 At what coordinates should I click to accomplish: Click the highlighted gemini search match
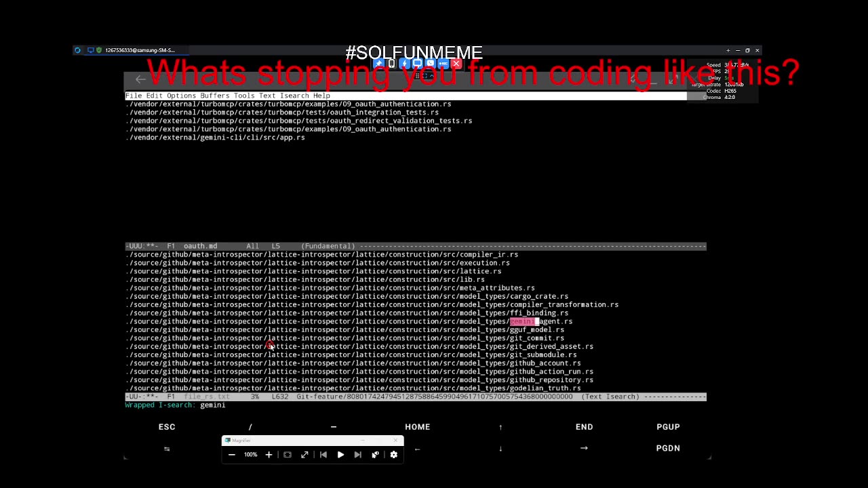pyautogui.click(x=522, y=321)
